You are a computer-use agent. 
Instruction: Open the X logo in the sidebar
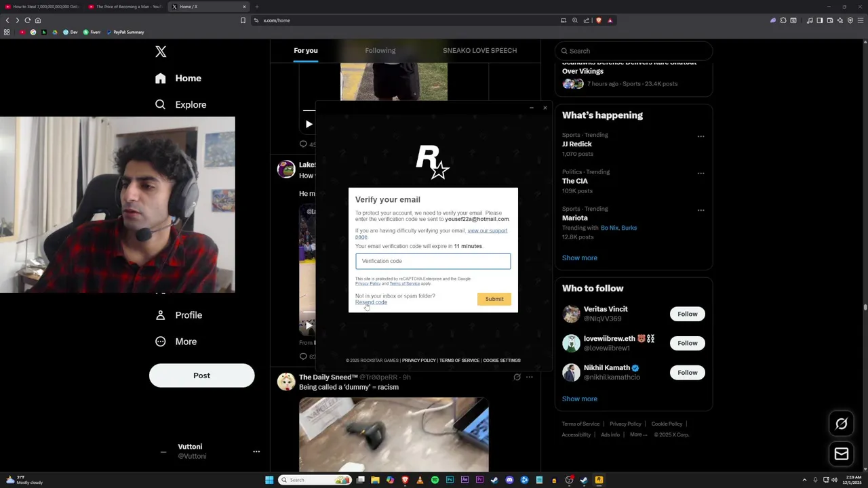(161, 52)
